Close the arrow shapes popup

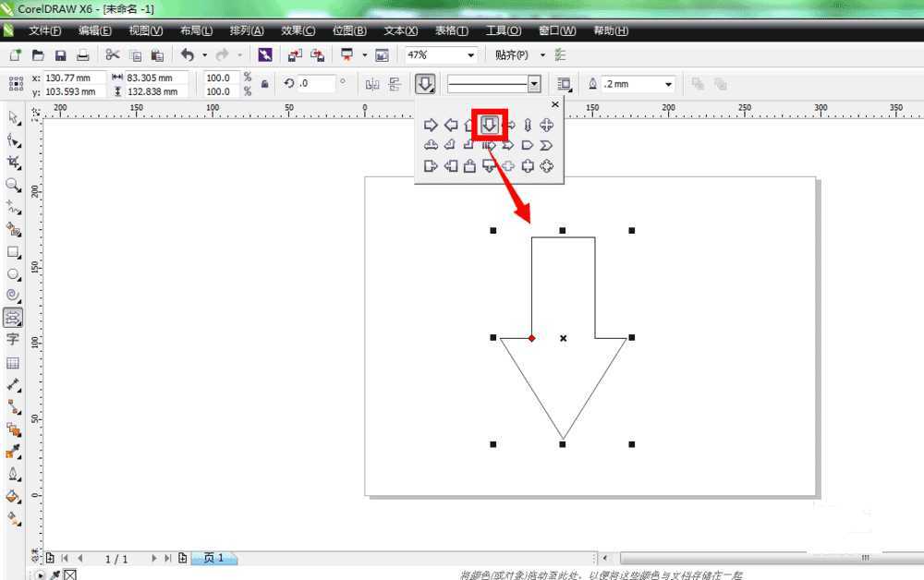pyautogui.click(x=555, y=104)
